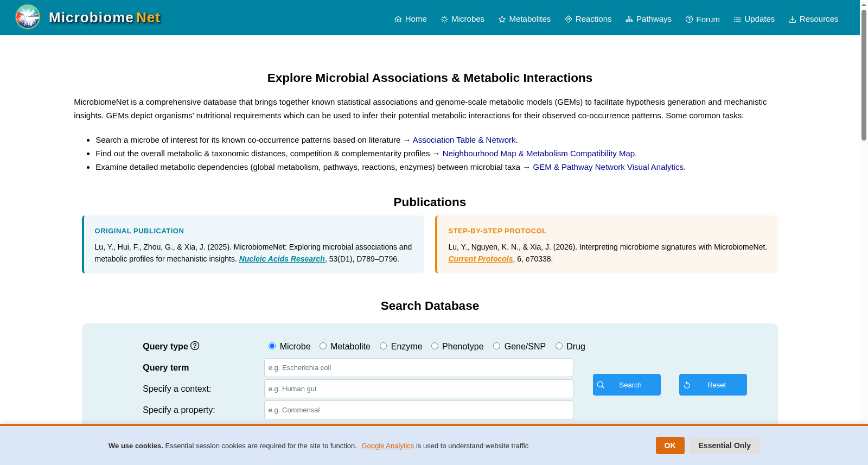Select the Drug query type

click(559, 346)
